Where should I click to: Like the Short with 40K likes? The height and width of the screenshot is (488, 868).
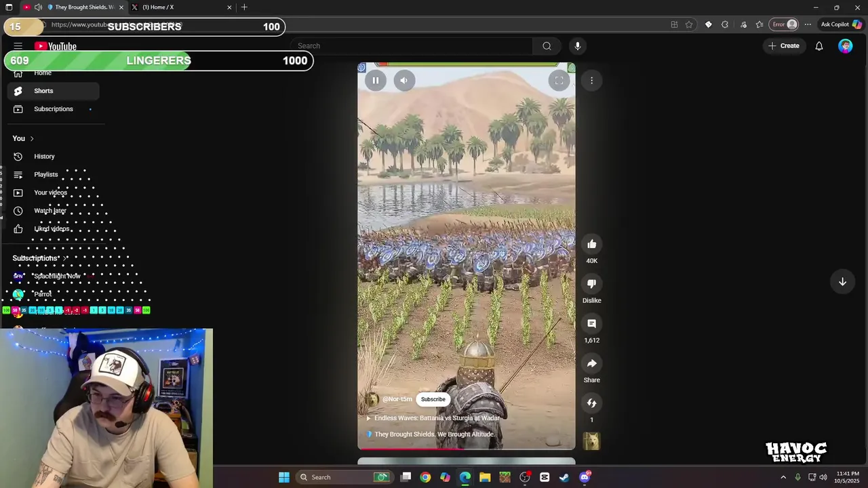tap(592, 244)
